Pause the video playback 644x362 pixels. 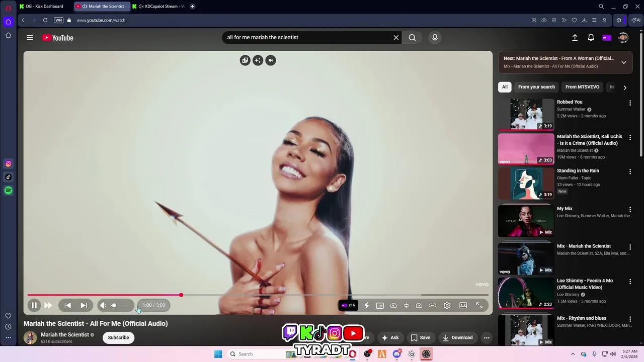pos(34,305)
